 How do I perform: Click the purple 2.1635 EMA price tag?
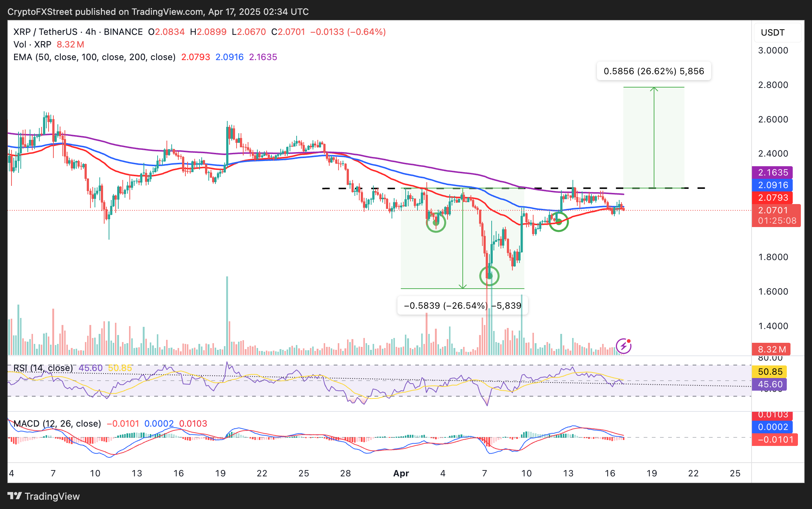(772, 173)
